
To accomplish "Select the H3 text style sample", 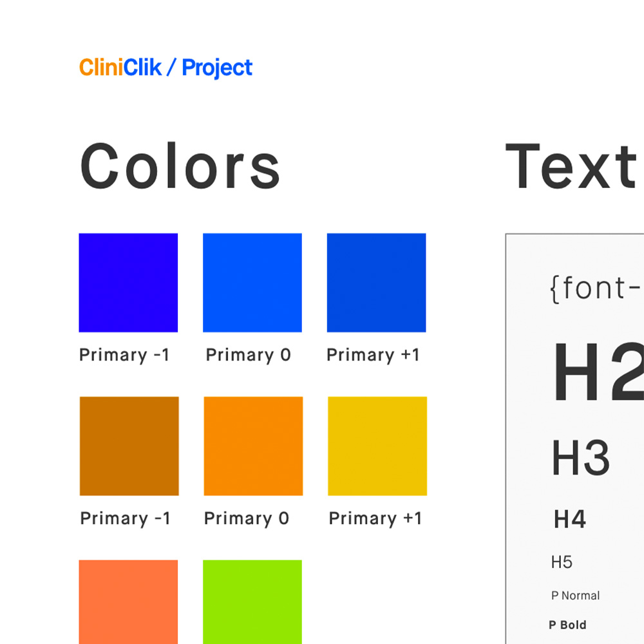I will click(x=581, y=457).
